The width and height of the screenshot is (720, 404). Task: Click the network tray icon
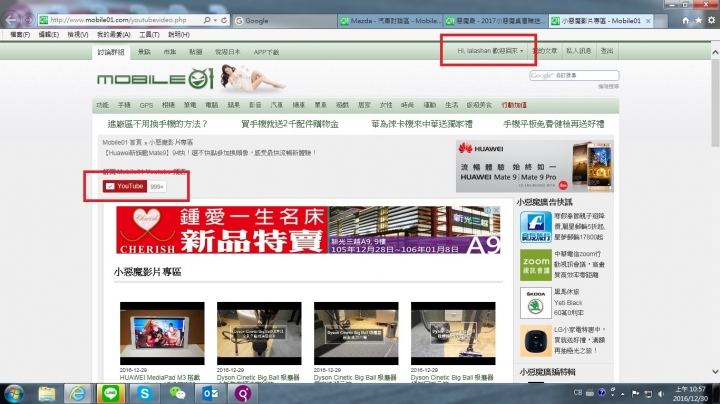click(648, 394)
